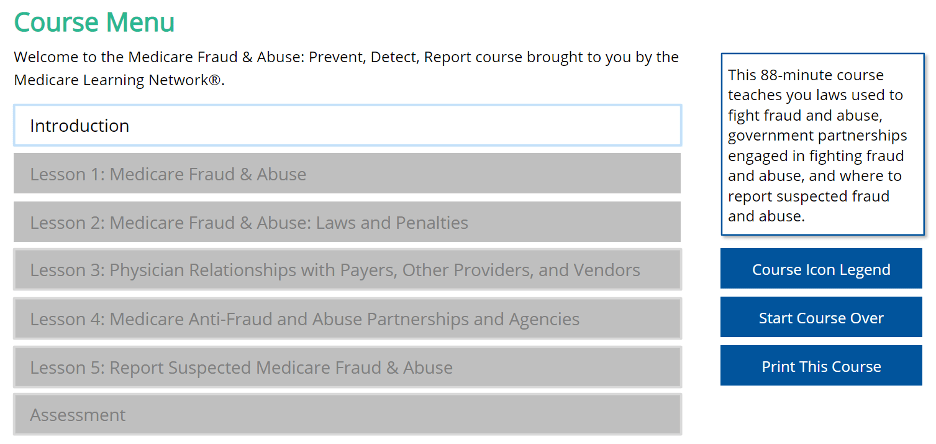Go to Lesson 4: Anti-Fraud Partnerships and Agencies
The width and height of the screenshot is (936, 444).
click(347, 319)
